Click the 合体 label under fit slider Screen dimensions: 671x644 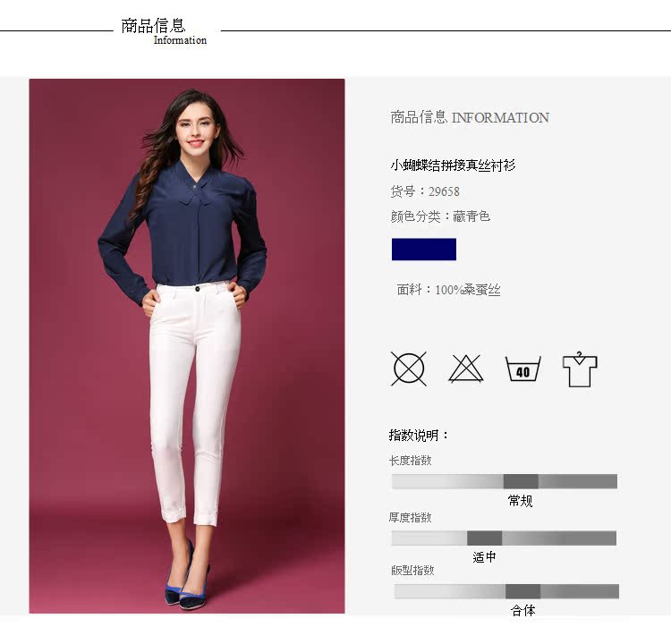523,610
